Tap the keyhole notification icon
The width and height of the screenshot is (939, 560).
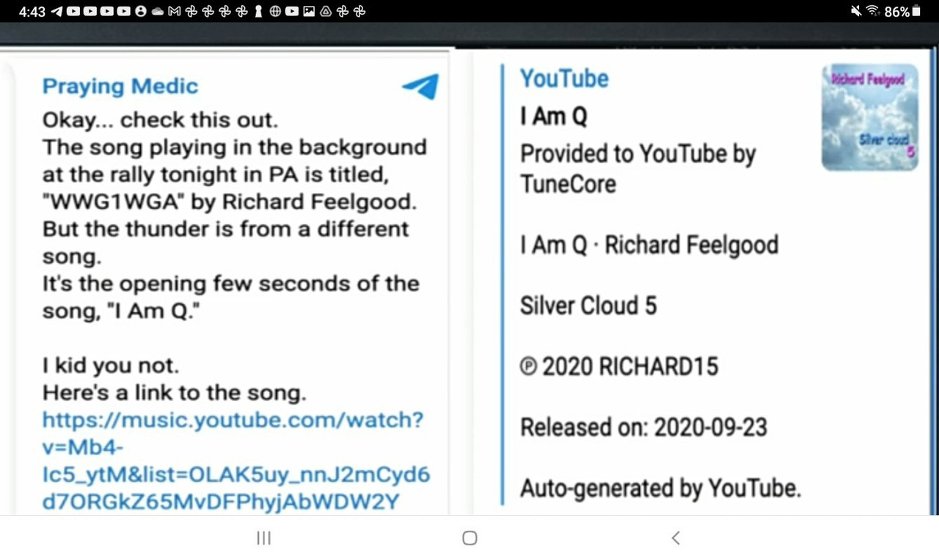[x=258, y=12]
